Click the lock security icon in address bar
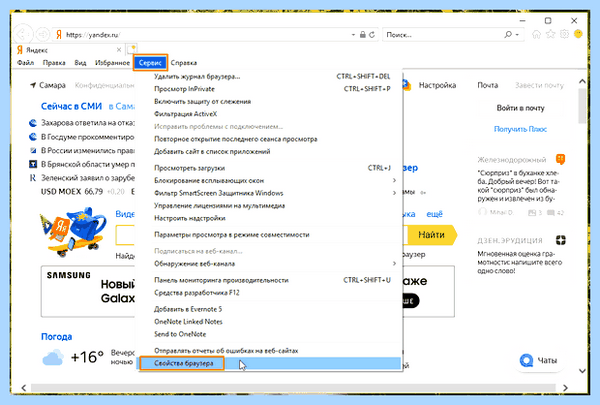600x405 pixels. point(363,35)
